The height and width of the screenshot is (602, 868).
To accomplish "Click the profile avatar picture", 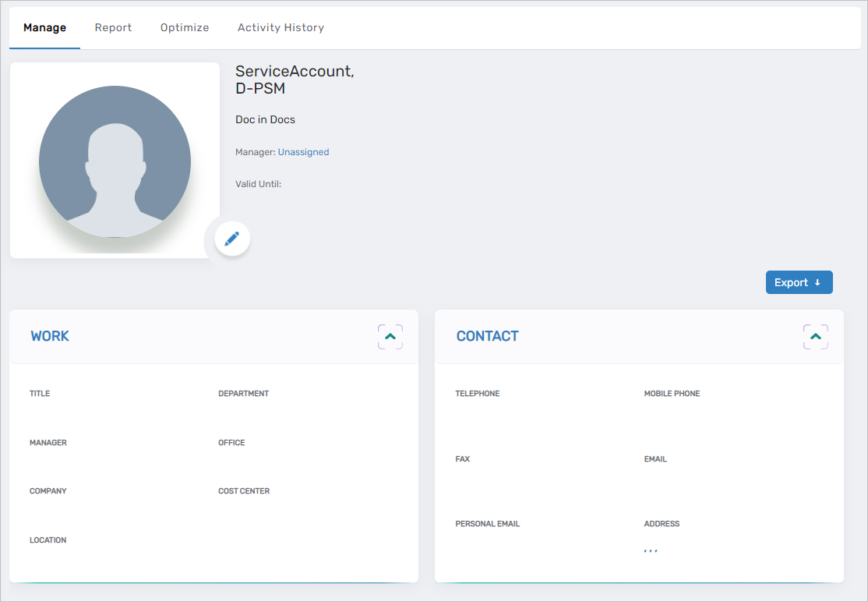I will coord(115,161).
